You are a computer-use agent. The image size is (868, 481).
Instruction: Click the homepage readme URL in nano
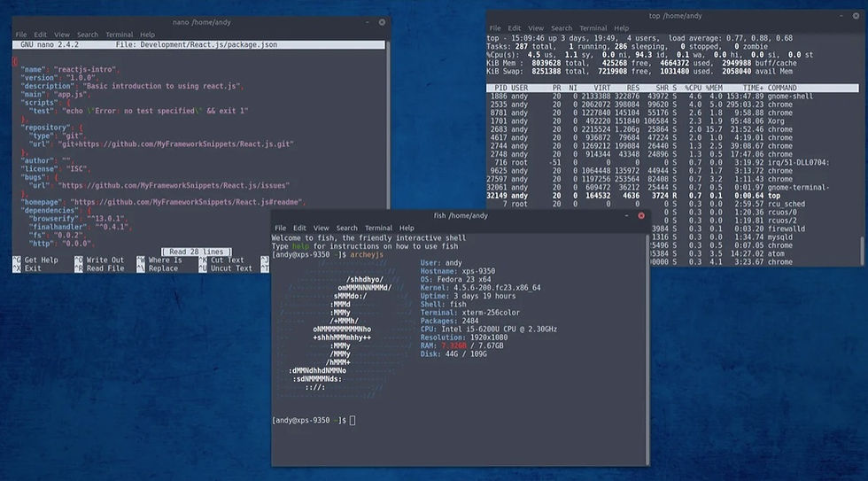click(x=186, y=202)
